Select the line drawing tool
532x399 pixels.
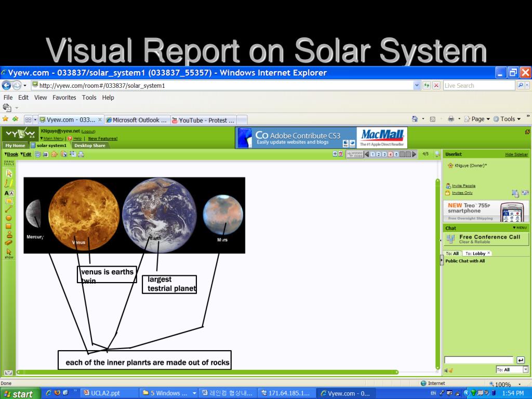[9, 209]
